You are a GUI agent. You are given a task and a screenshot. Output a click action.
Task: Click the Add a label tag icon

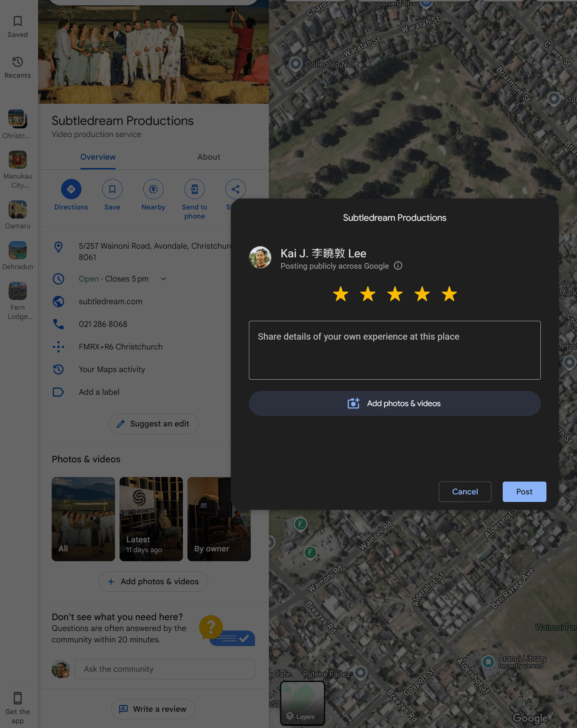[x=58, y=392]
